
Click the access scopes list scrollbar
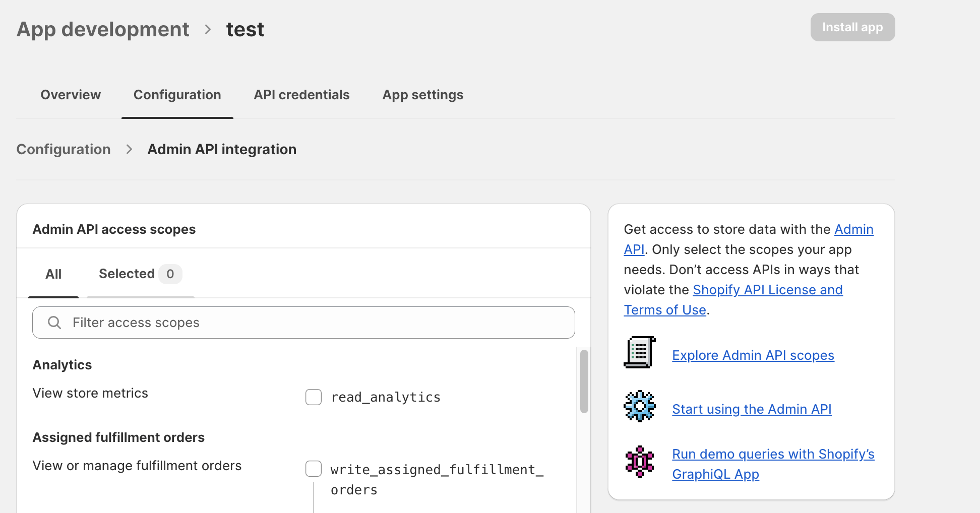pyautogui.click(x=584, y=381)
